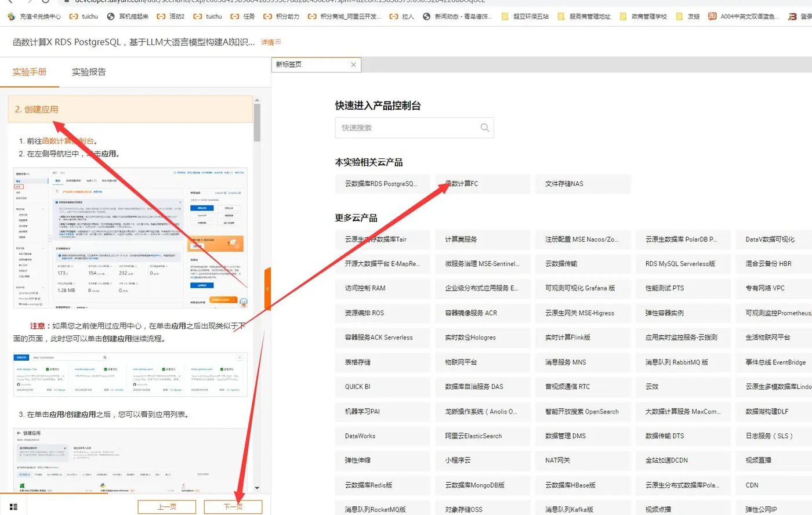Screen dimensions: 812x515
Task: Open 容器服务ACK Serverless product
Action: pos(383,338)
